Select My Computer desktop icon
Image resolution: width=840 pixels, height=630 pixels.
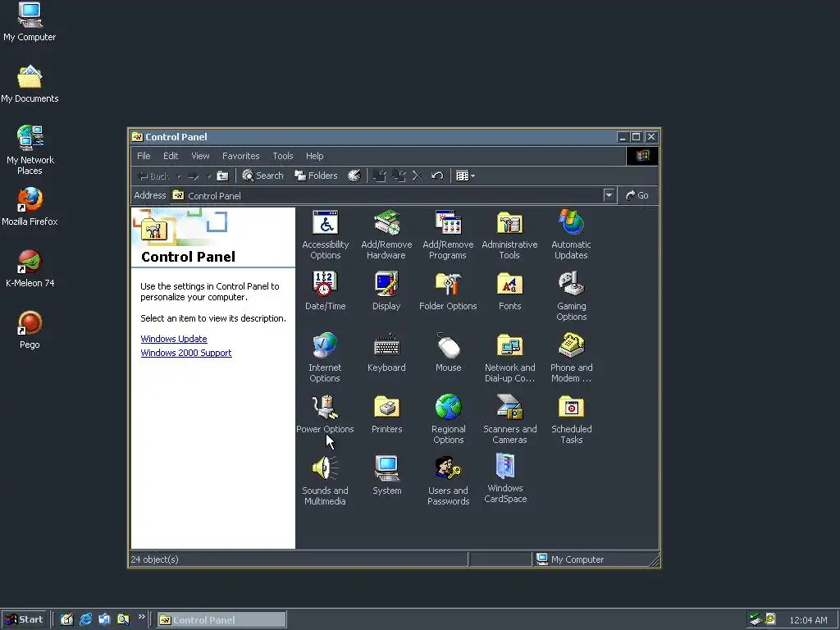point(30,22)
